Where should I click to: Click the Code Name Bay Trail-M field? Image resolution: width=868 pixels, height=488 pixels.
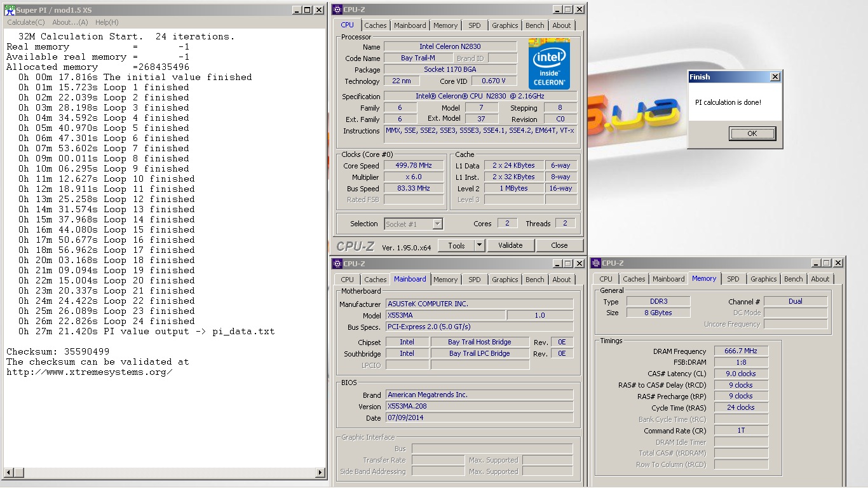click(x=418, y=58)
